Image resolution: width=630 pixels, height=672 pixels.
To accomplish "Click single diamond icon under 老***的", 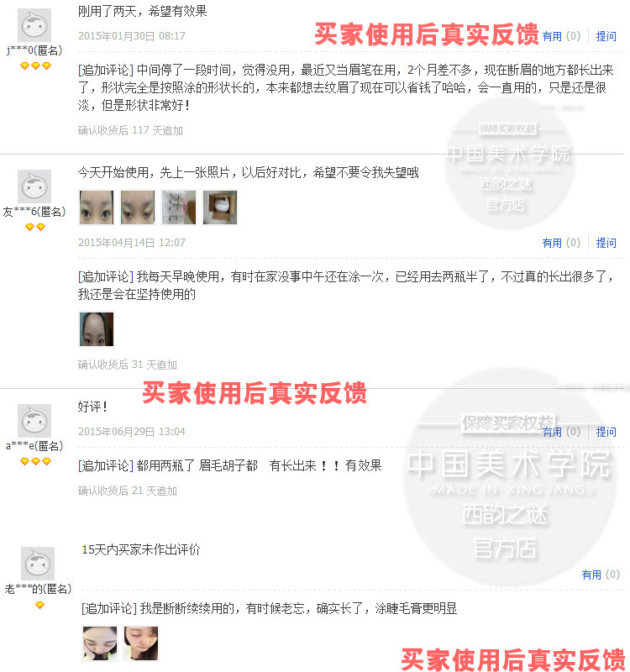I will (39, 605).
